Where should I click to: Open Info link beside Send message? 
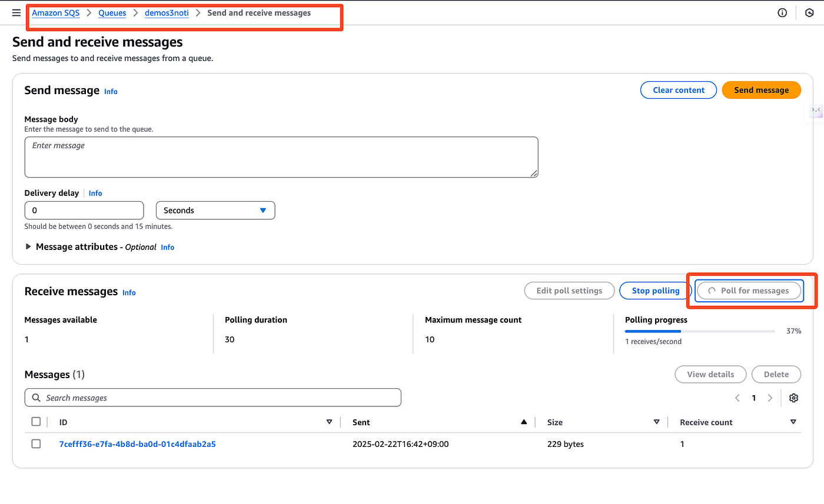111,92
